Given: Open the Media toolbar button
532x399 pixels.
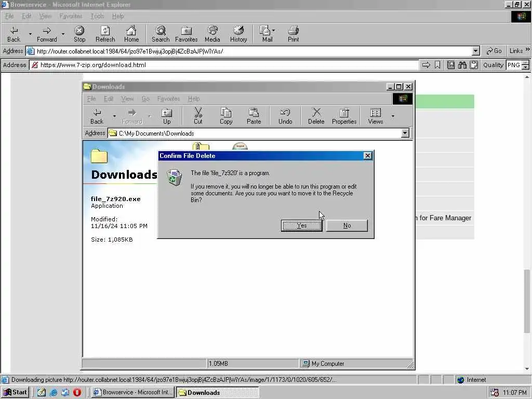Looking at the screenshot, I should coord(212,34).
